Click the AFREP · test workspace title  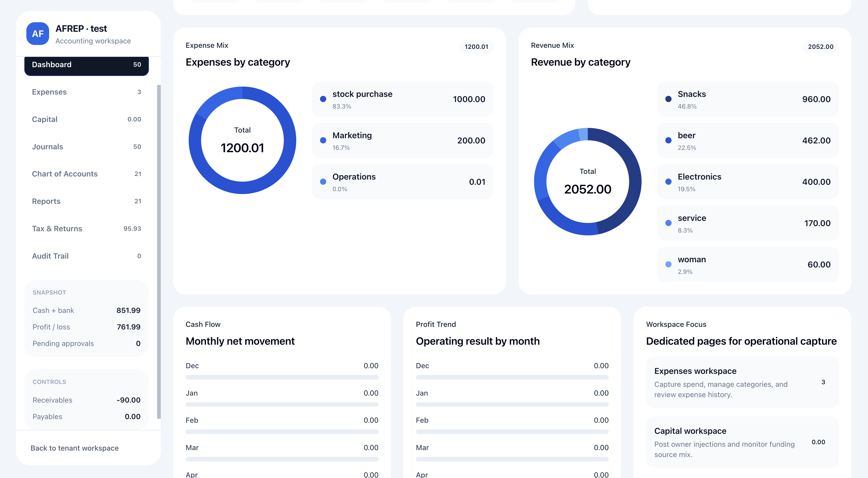tap(81, 29)
